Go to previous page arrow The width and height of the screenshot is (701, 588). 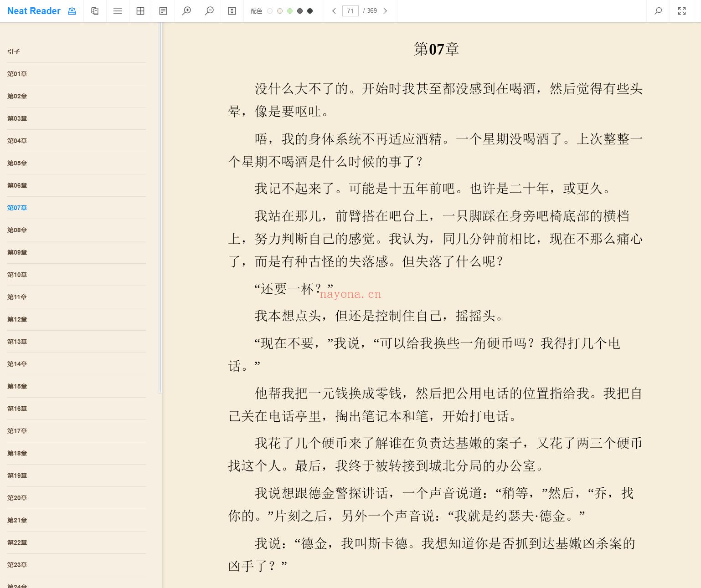[x=334, y=11]
